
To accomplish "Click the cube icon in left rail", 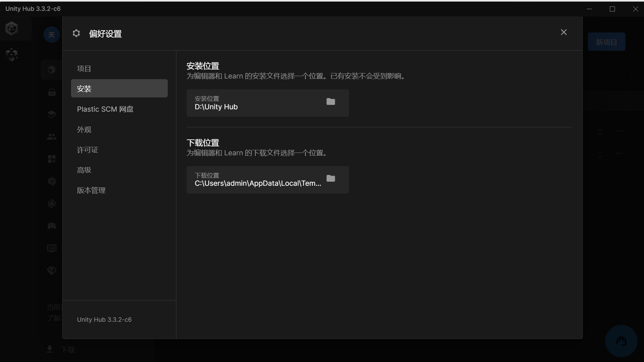I will point(12,54).
